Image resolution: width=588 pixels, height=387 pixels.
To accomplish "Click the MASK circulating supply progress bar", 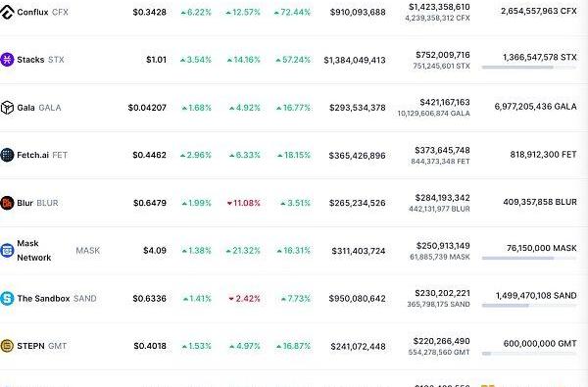I will (x=529, y=258).
